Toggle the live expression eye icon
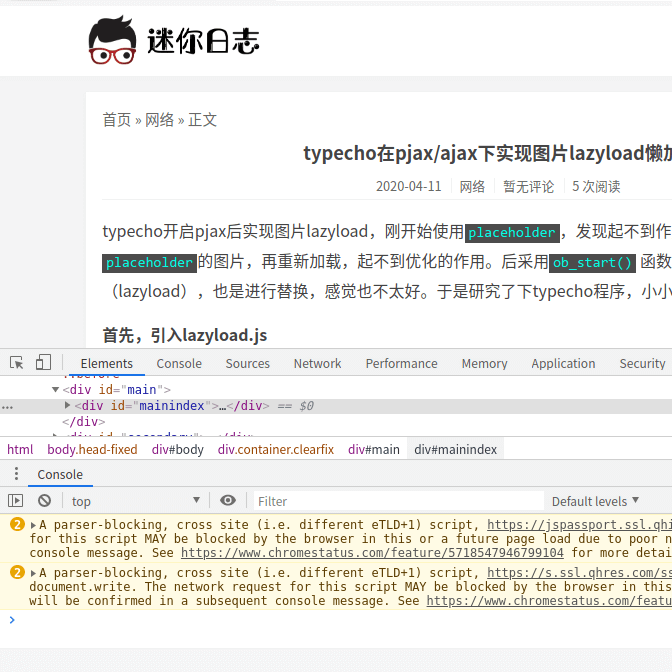 pos(228,500)
